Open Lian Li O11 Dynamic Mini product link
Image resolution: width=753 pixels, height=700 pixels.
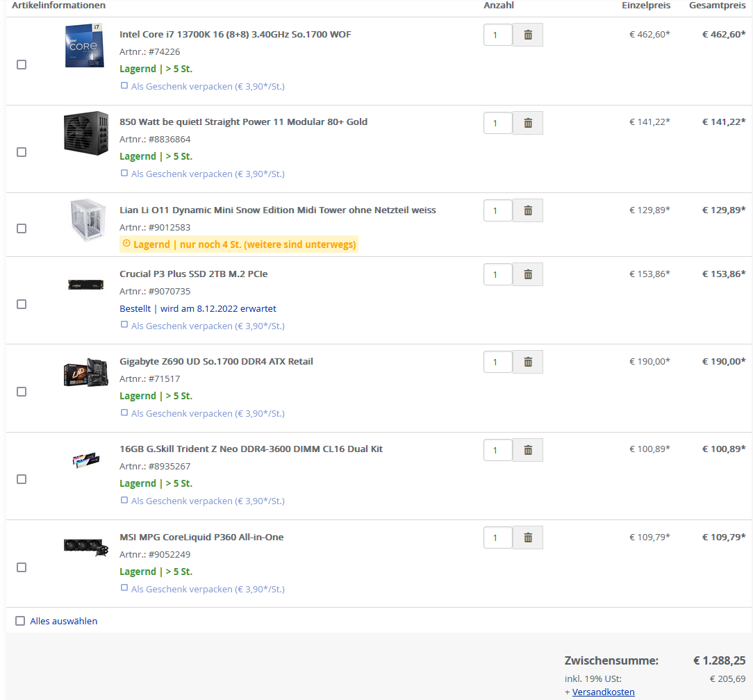click(278, 210)
